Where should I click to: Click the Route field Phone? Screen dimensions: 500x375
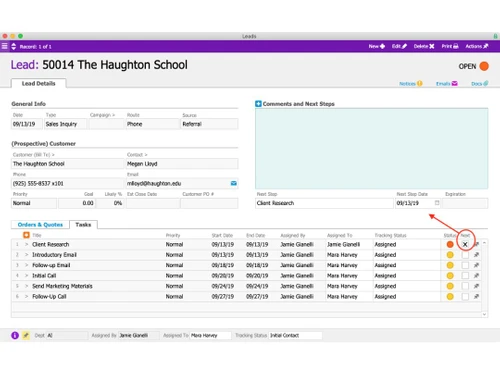(x=153, y=124)
